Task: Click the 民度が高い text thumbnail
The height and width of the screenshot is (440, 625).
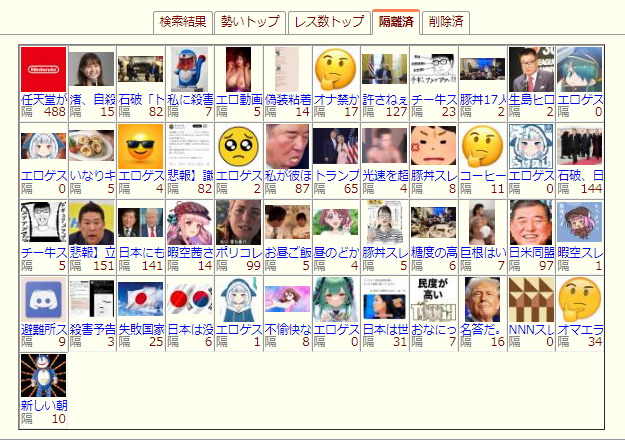Action: [433, 298]
